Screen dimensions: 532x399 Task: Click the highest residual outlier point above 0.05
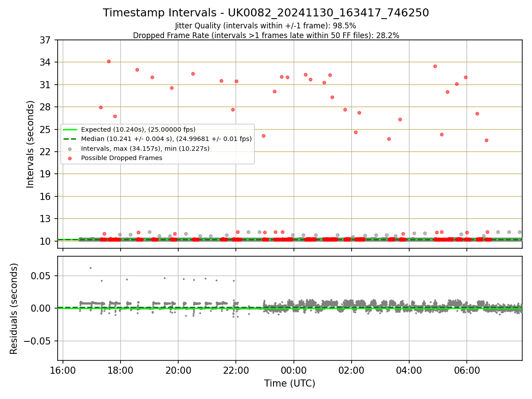pos(90,268)
